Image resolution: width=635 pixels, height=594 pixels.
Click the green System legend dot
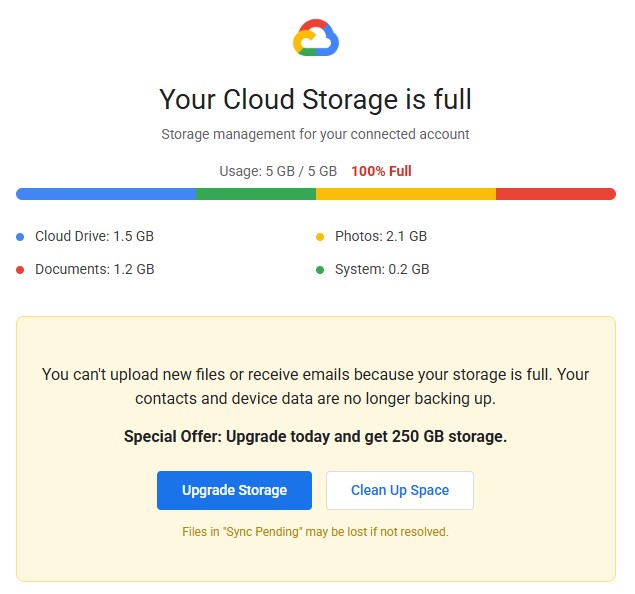click(x=320, y=270)
